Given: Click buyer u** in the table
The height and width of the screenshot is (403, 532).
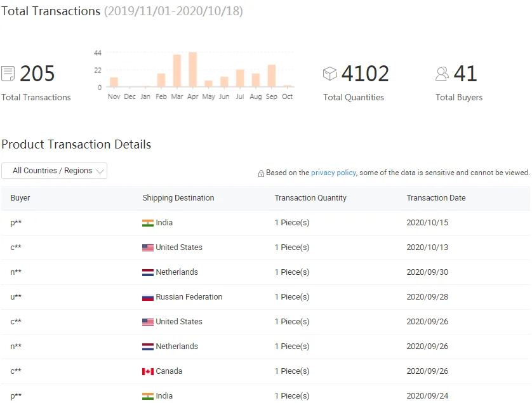Looking at the screenshot, I should tap(16, 297).
